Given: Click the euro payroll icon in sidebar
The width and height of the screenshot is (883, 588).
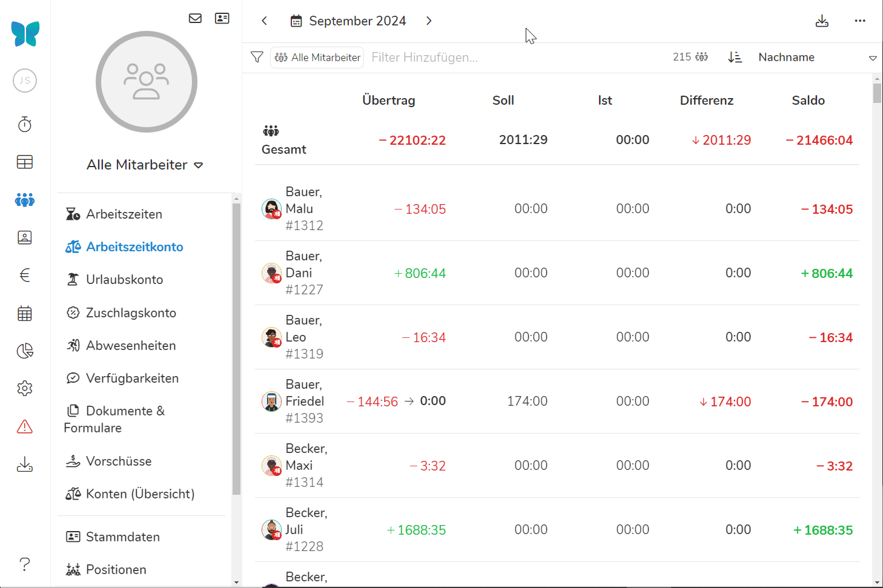Looking at the screenshot, I should (25, 276).
